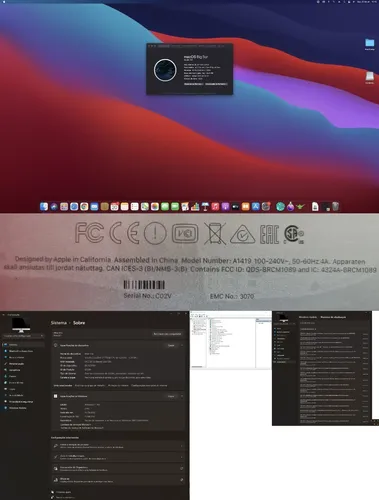
Task: Select Sistema in the settings sidebar
Action: 23,344
